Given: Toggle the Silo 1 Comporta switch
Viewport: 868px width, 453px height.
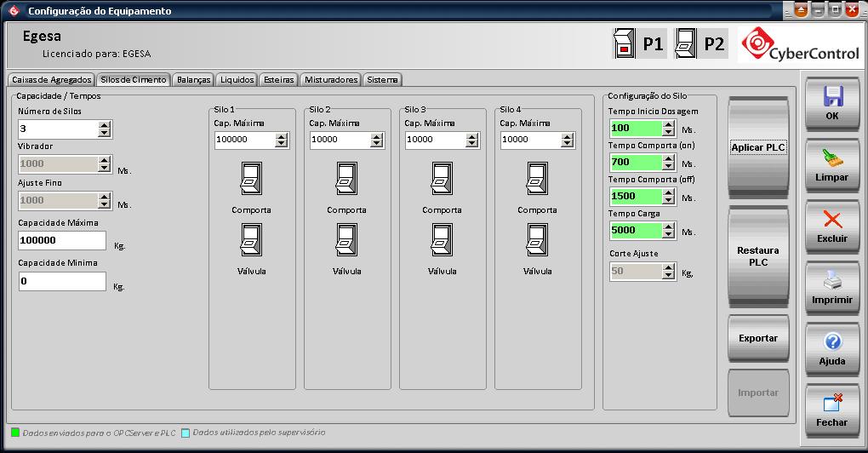Looking at the screenshot, I should 251,180.
